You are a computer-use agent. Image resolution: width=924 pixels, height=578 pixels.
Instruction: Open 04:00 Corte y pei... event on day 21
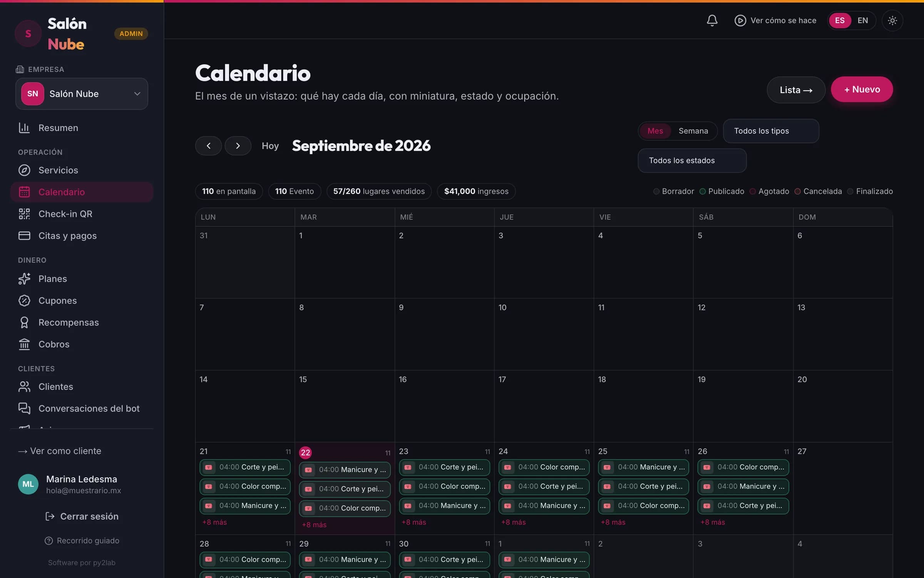point(245,467)
